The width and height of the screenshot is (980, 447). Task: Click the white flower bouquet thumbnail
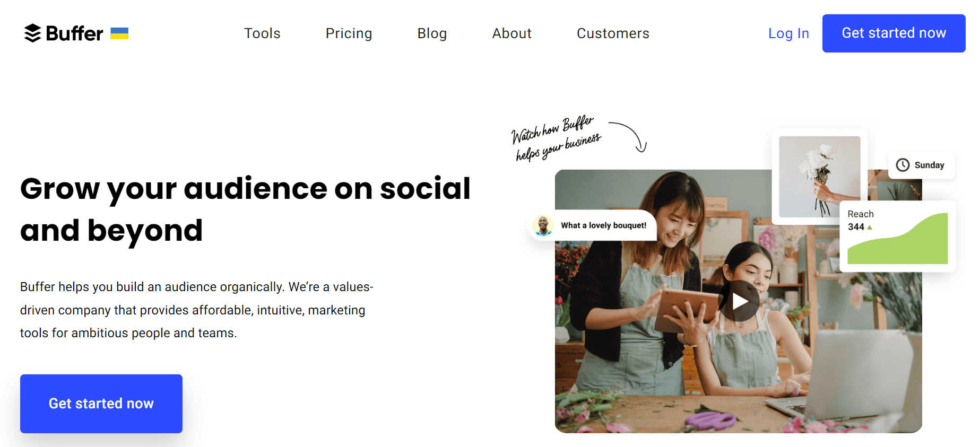(819, 177)
